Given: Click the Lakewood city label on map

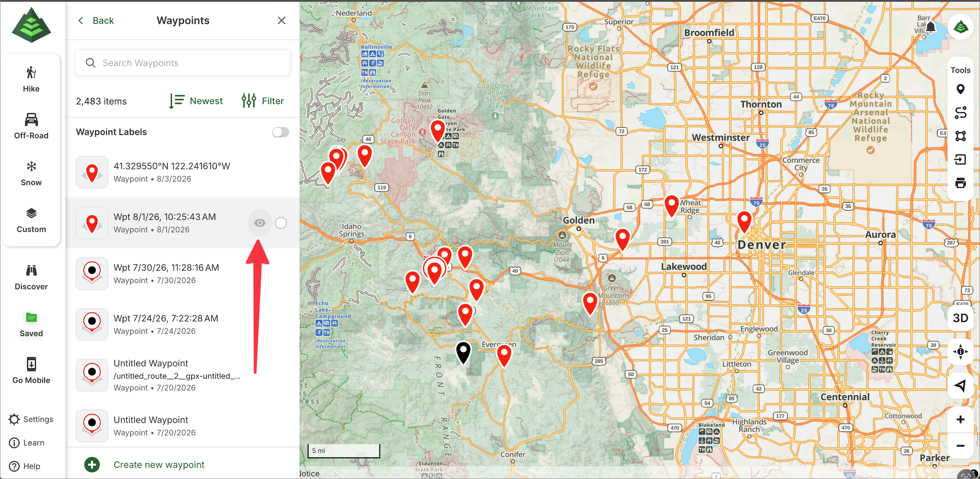Looking at the screenshot, I should [684, 266].
